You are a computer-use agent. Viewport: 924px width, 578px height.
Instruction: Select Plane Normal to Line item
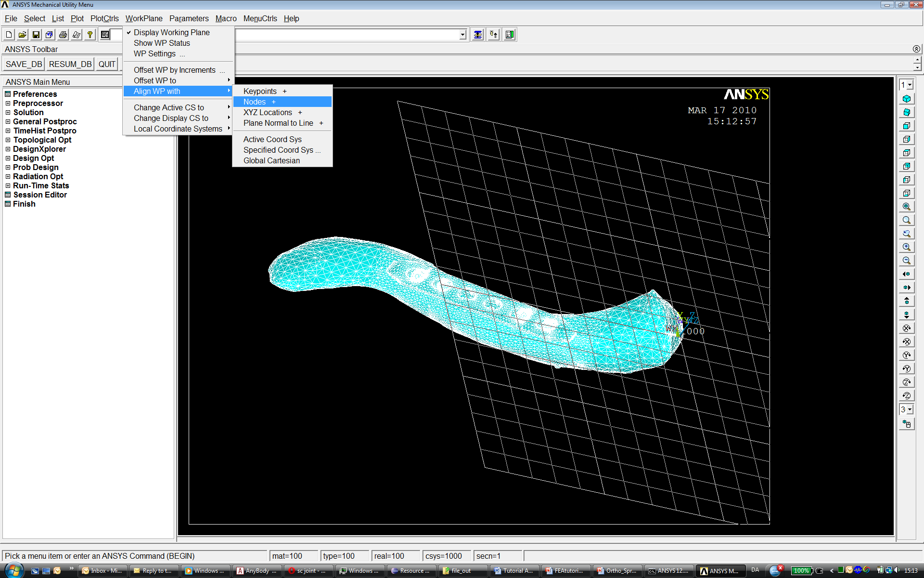point(282,123)
